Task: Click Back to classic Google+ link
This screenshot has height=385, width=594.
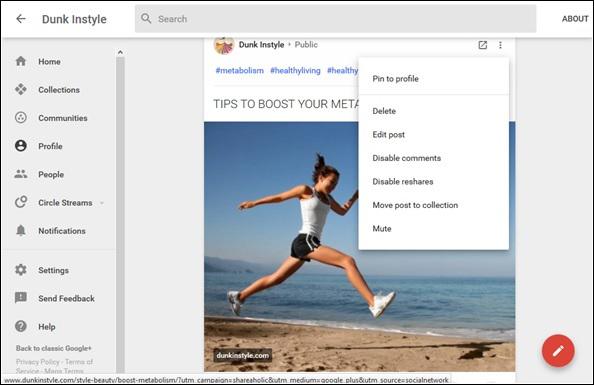Action: click(x=54, y=348)
